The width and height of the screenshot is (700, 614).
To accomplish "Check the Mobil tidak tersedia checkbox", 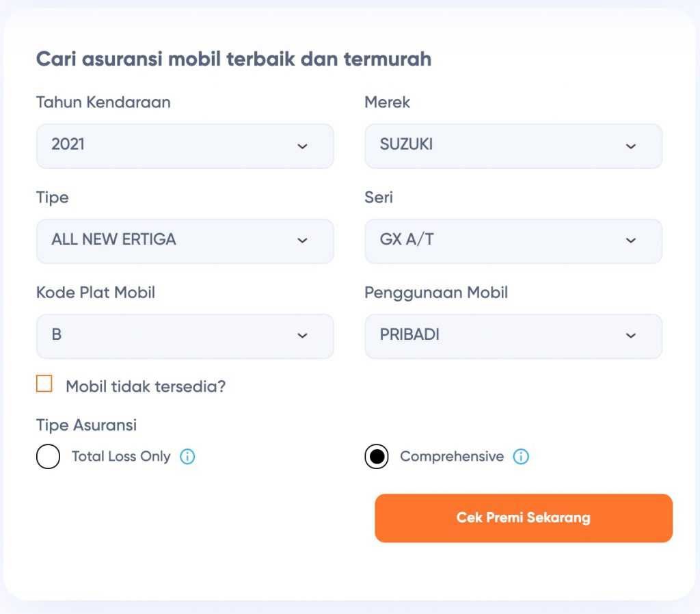I will tap(44, 384).
